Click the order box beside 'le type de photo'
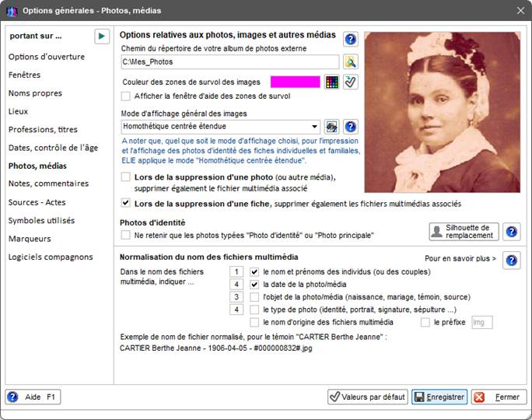The image size is (532, 420). click(236, 310)
